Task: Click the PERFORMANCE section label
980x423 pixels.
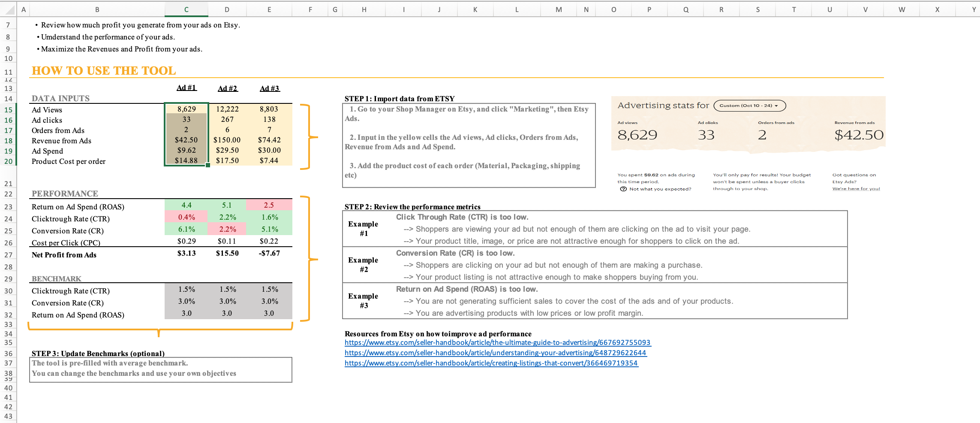Action: pyautogui.click(x=65, y=193)
